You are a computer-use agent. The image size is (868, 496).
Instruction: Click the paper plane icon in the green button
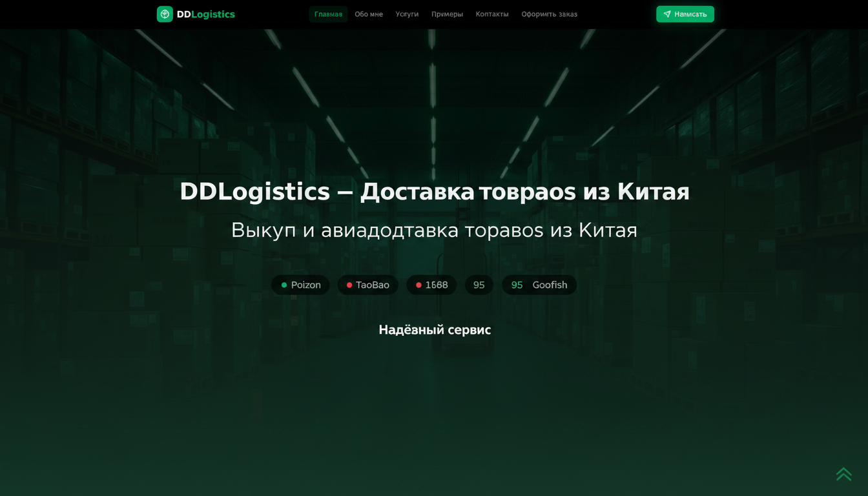click(x=667, y=14)
